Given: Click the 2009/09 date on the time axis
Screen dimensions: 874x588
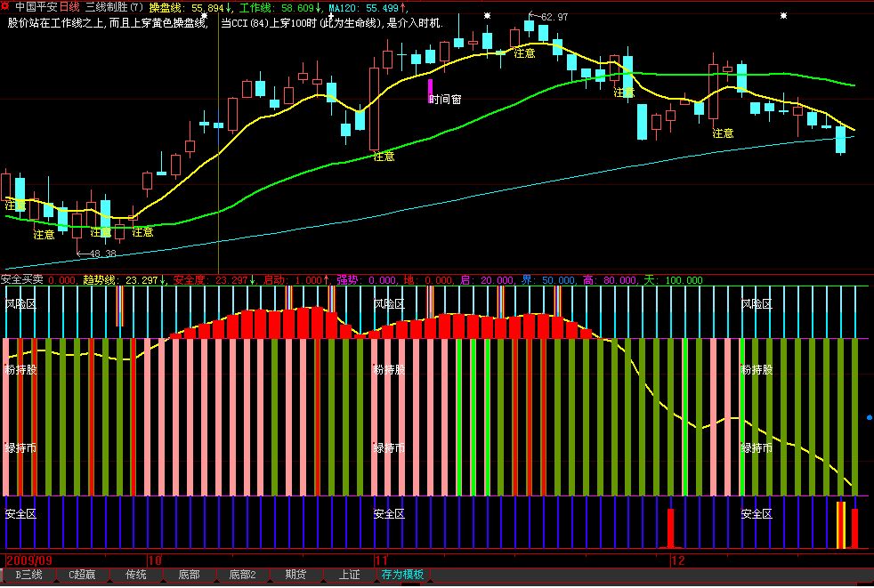Looking at the screenshot, I should coord(29,560).
